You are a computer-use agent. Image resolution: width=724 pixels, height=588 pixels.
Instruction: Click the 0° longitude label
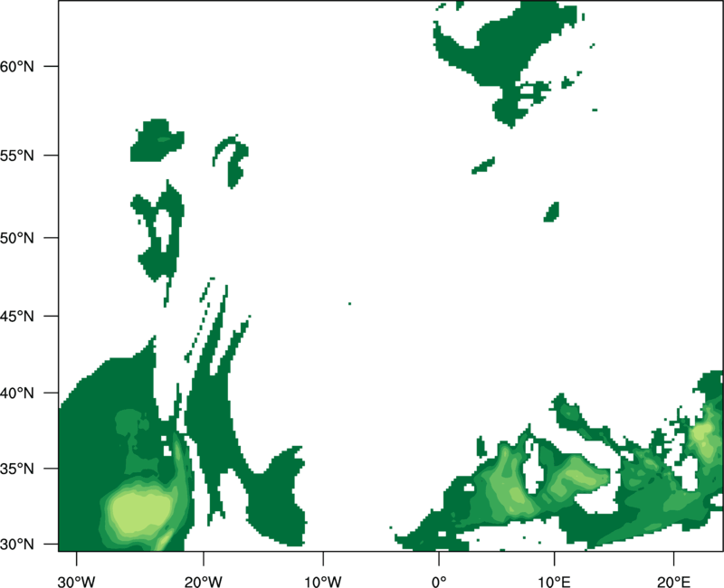pyautogui.click(x=439, y=582)
